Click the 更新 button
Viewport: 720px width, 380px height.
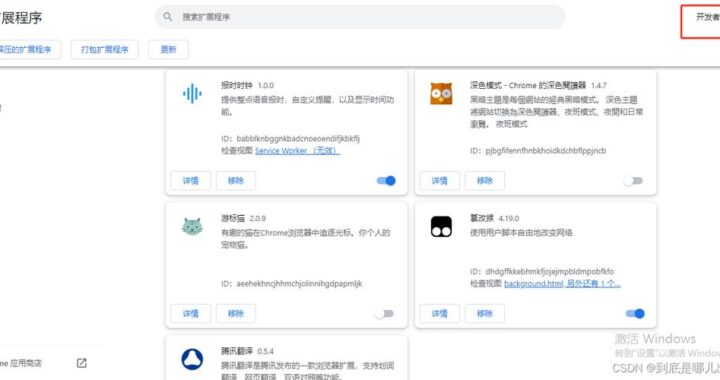coord(169,50)
